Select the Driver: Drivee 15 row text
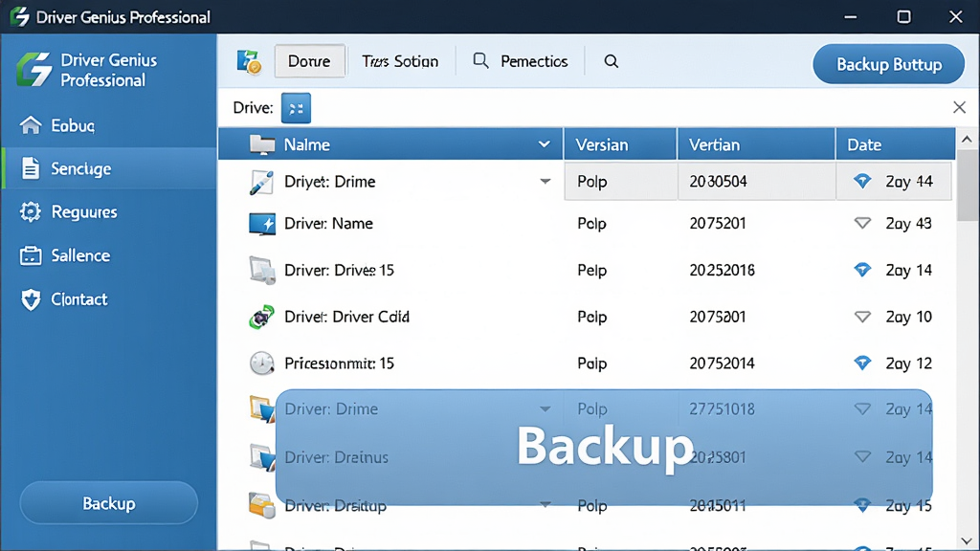Screen dimensions: 980x551 [x=340, y=270]
